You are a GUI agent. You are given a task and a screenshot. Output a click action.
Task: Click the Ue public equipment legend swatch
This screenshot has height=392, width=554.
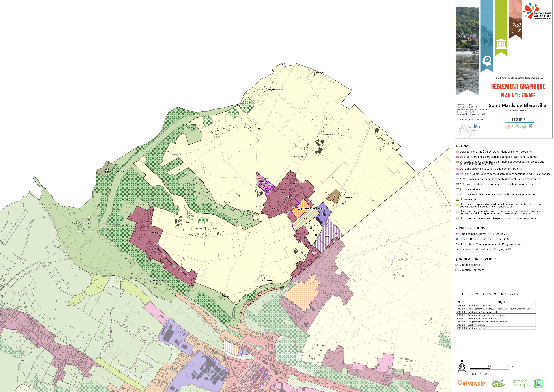pyautogui.click(x=457, y=169)
